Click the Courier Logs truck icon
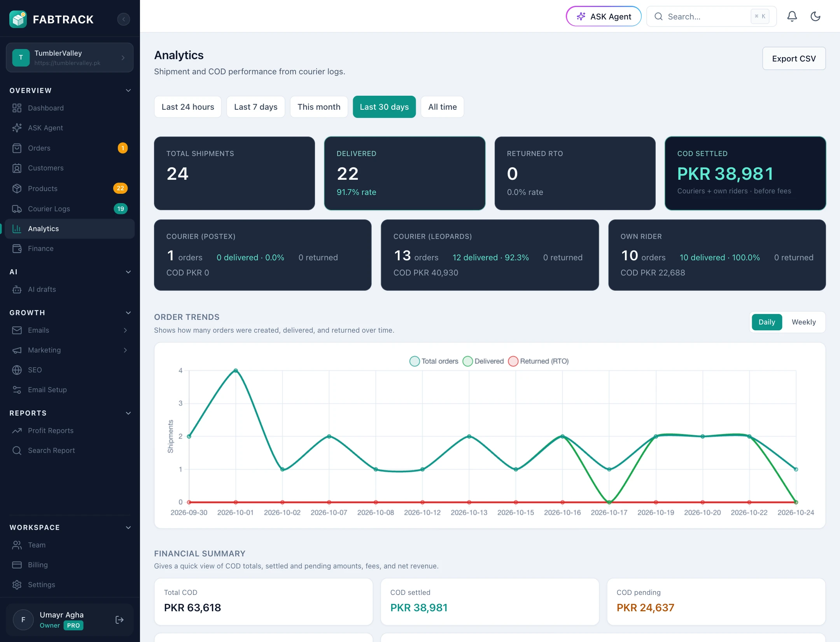The image size is (840, 642). pos(17,209)
